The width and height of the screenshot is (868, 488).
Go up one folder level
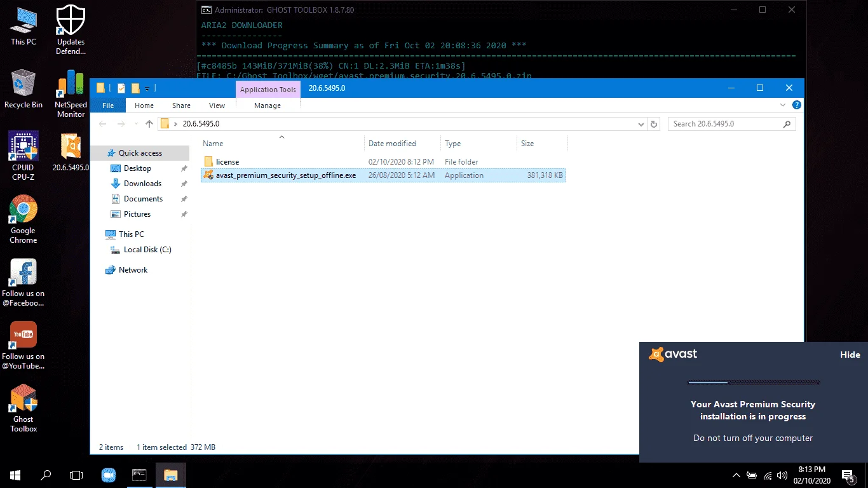(x=149, y=124)
